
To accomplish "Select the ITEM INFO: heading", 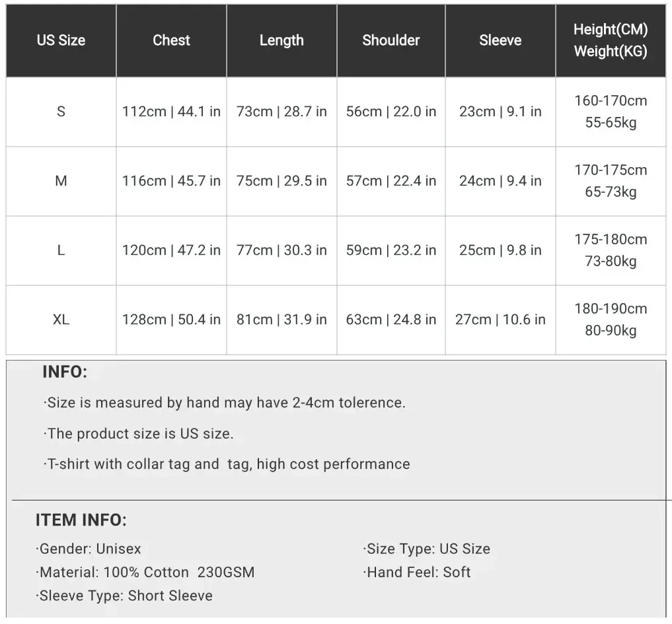I will point(81,520).
